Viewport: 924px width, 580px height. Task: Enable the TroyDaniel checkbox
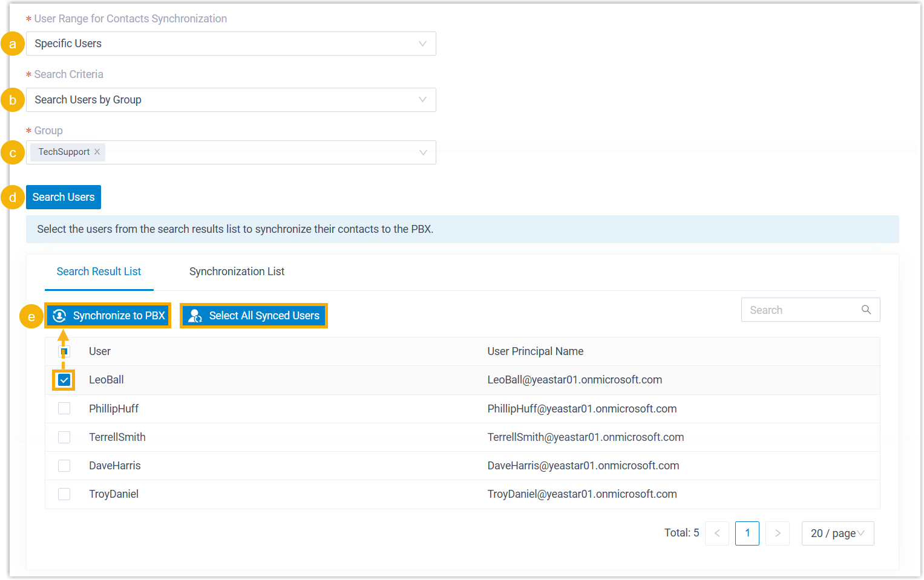[64, 494]
